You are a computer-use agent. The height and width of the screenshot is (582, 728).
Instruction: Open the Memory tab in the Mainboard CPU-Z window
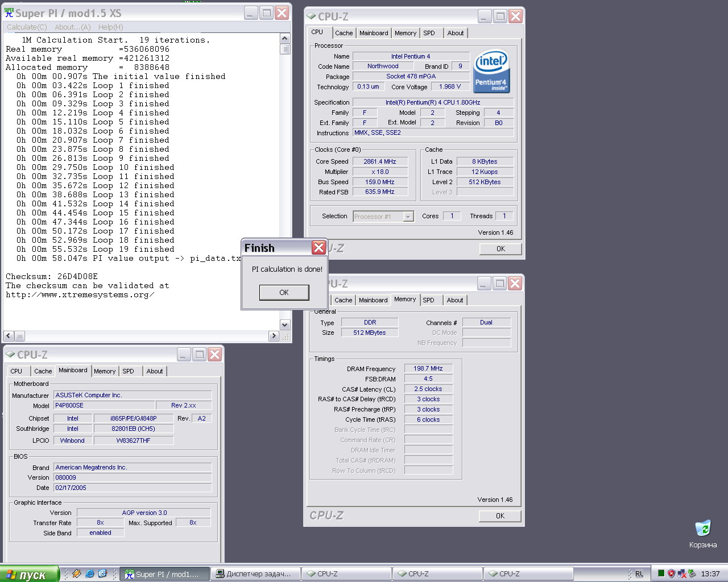click(105, 371)
